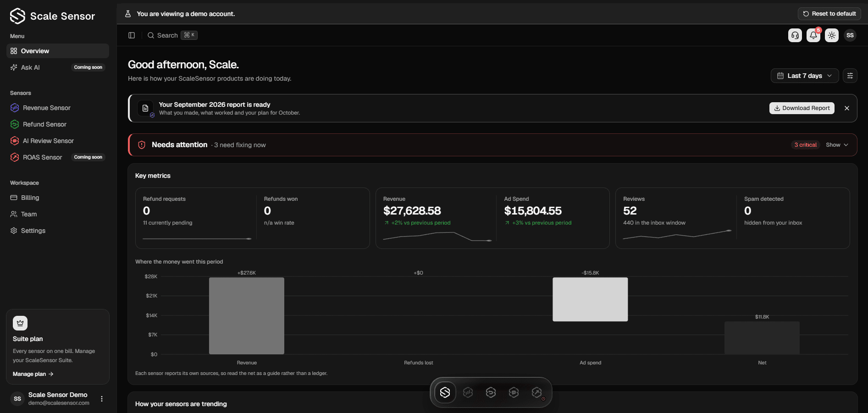Click the Scale Sensor Demo account name
The height and width of the screenshot is (413, 868).
[x=58, y=395]
